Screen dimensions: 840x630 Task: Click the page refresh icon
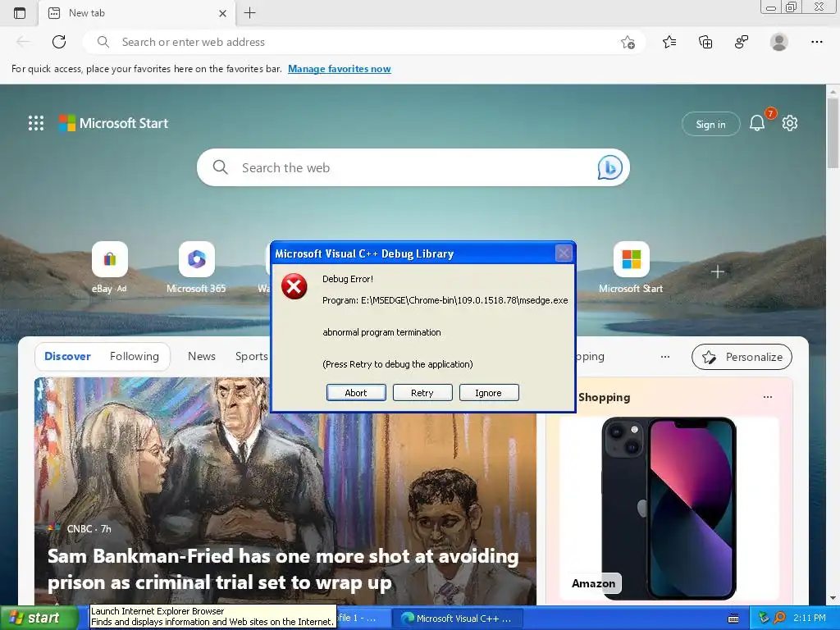[59, 42]
